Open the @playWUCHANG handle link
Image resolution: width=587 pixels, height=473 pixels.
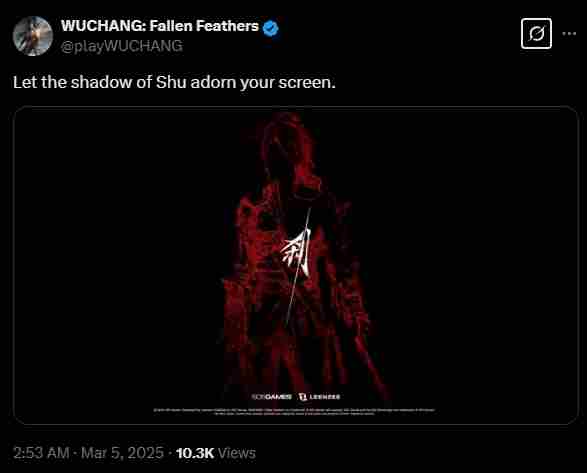pyautogui.click(x=122, y=46)
